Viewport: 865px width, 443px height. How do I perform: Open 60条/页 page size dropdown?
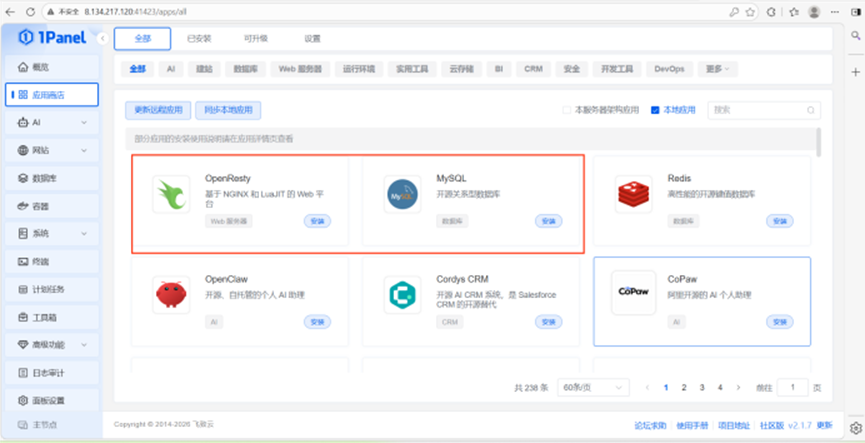(593, 387)
